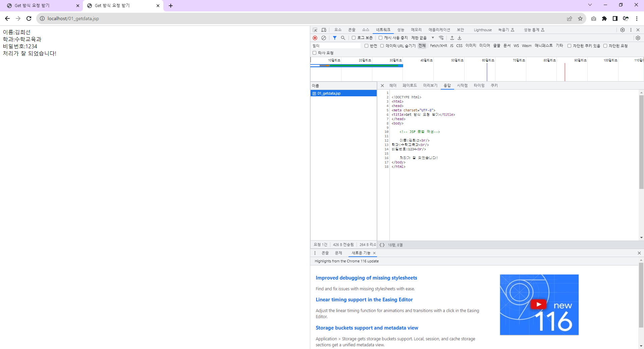Open Linear timing support in Easing Editor link
The height and width of the screenshot is (349, 644).
click(364, 300)
